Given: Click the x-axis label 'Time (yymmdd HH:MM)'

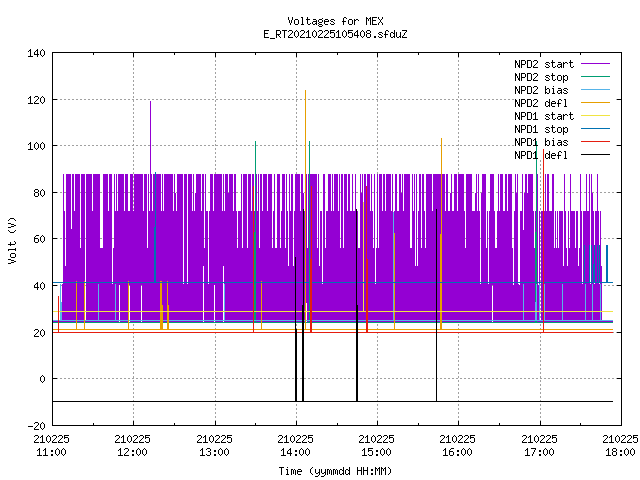Looking at the screenshot, I should pos(335,471).
